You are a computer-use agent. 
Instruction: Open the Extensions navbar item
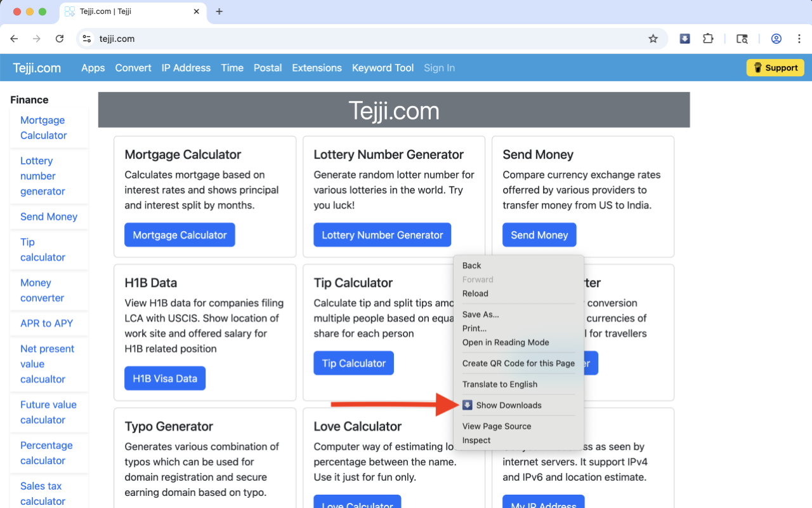pos(317,68)
